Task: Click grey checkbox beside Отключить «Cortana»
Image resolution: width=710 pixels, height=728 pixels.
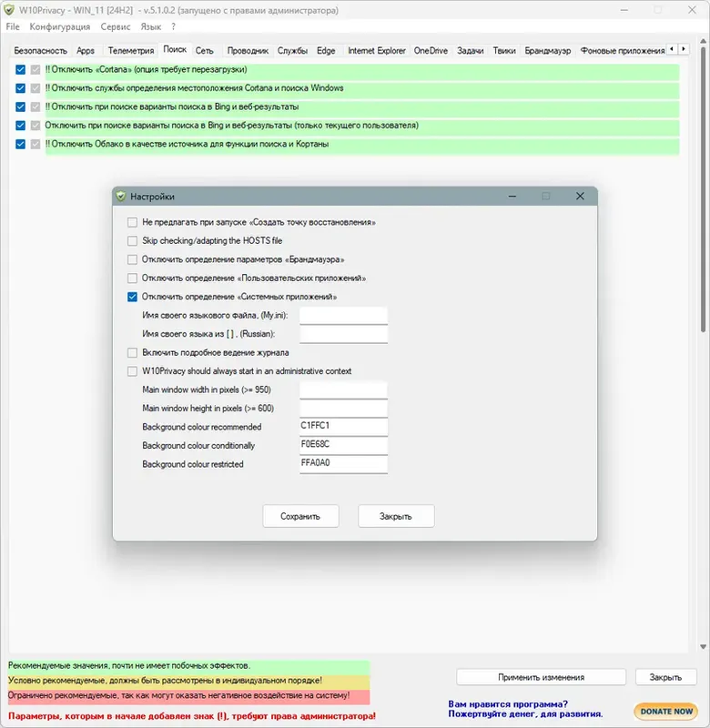Action: tap(35, 70)
